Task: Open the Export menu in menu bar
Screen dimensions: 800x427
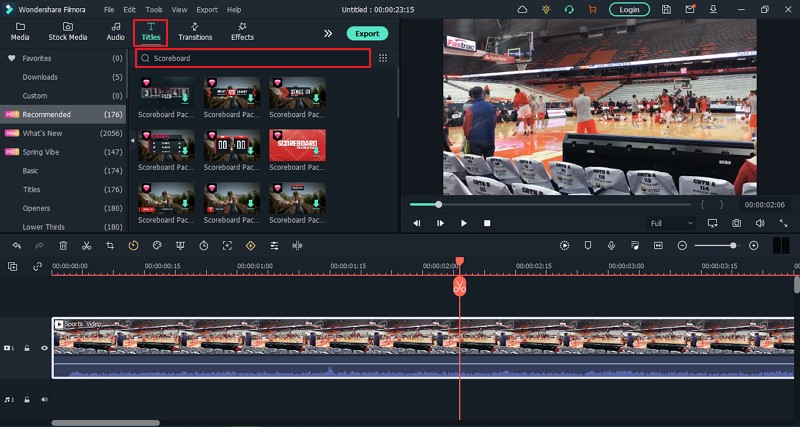Action: [207, 9]
